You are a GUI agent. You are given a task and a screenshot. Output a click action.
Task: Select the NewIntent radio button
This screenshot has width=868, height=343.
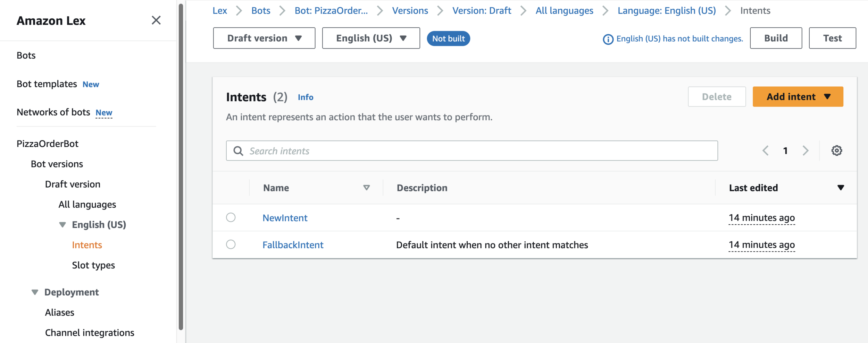(231, 217)
